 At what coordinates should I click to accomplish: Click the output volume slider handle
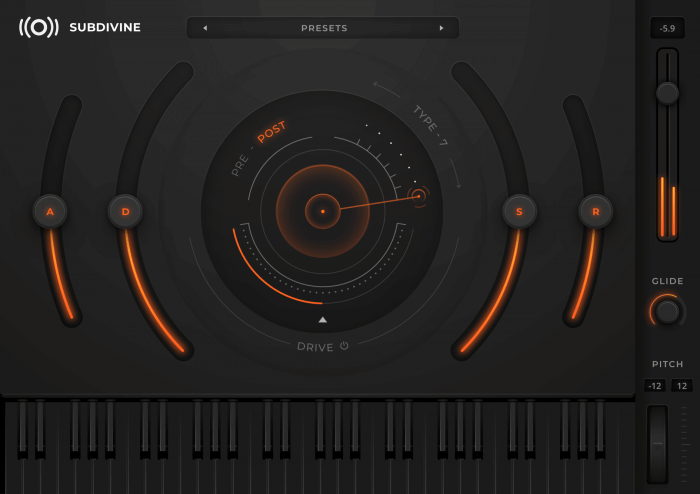(x=667, y=93)
